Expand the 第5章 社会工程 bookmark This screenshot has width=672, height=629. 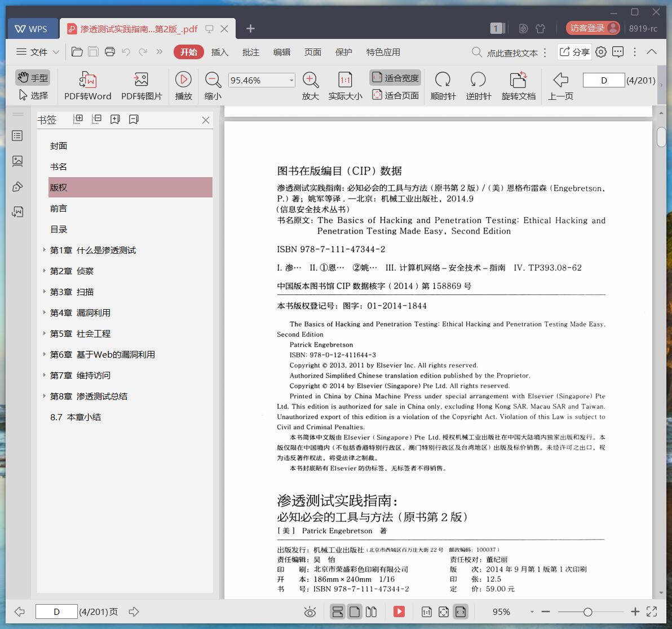point(44,333)
